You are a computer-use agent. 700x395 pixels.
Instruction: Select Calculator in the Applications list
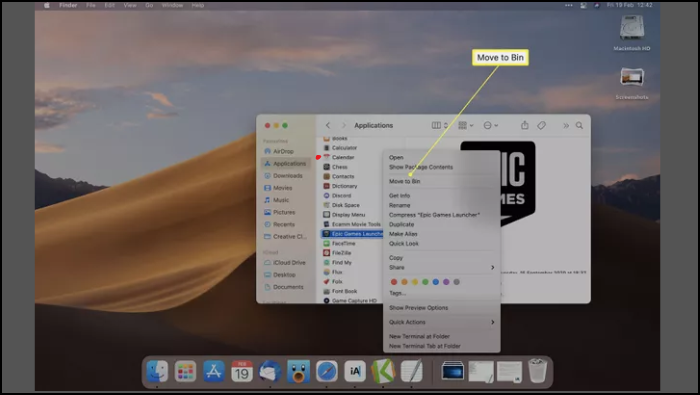pyautogui.click(x=340, y=148)
